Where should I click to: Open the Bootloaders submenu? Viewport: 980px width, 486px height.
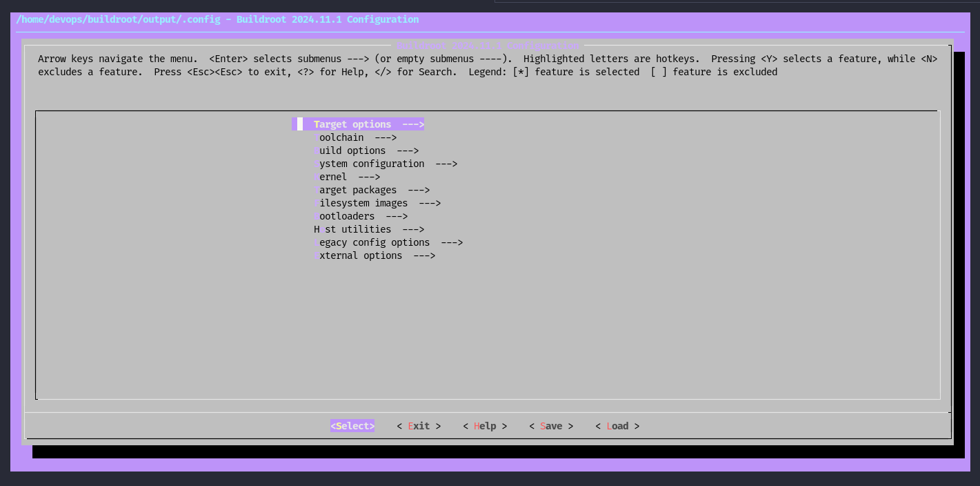pos(361,216)
